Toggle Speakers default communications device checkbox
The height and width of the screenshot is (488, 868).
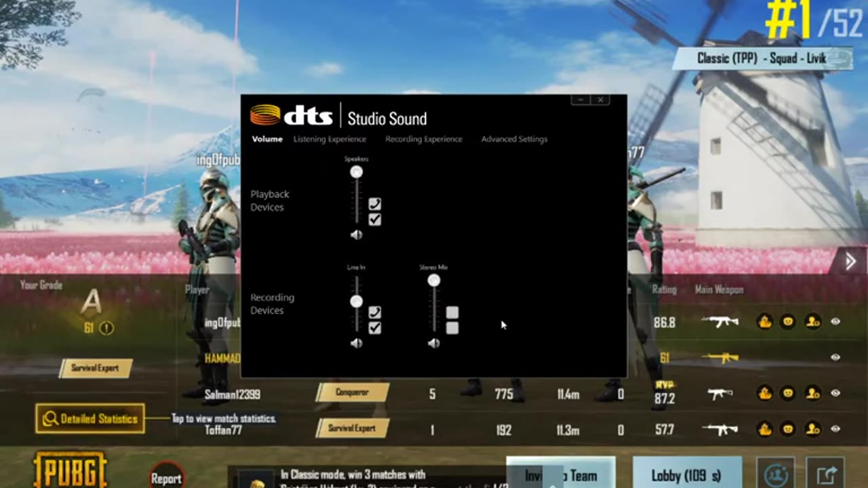pos(374,204)
